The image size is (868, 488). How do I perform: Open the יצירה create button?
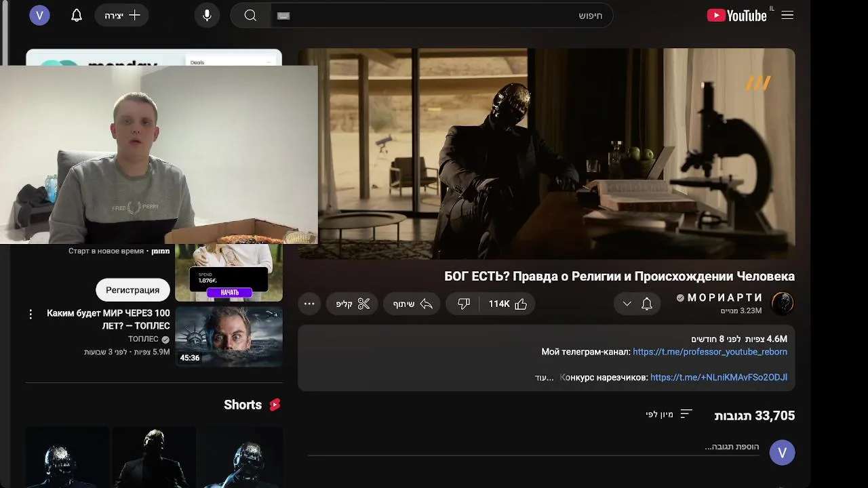point(122,15)
